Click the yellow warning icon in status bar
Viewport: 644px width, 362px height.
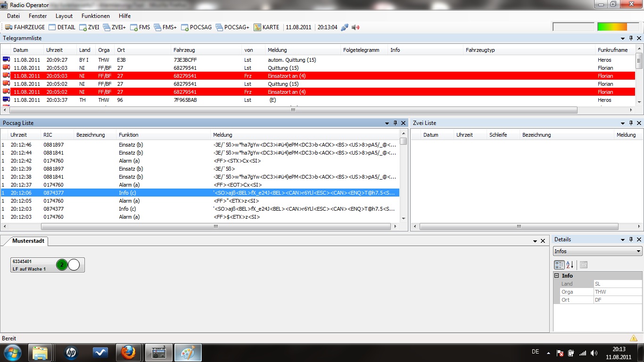(x=634, y=338)
